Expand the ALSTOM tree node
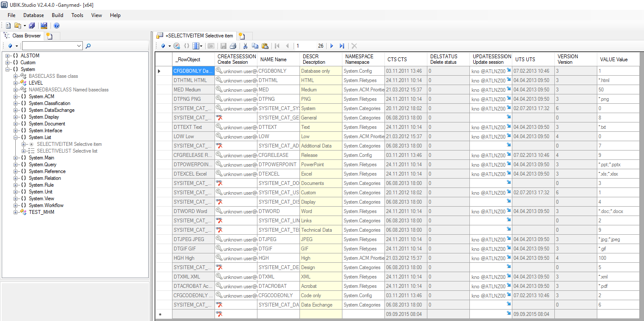Screen dimensions: 644x321 pos(8,56)
